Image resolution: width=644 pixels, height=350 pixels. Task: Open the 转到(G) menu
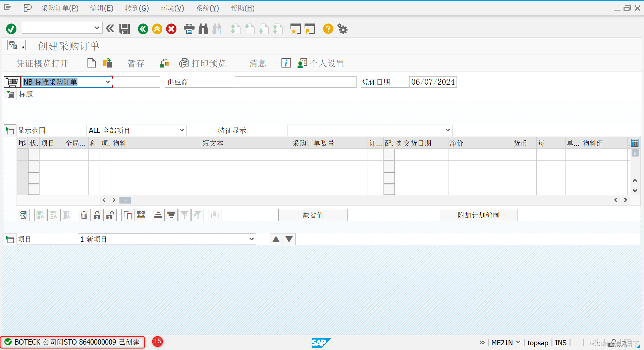click(x=137, y=8)
